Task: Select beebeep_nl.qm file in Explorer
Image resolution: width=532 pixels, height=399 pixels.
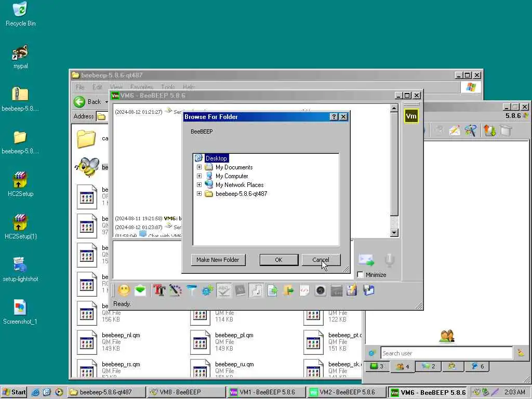Action: coord(109,342)
